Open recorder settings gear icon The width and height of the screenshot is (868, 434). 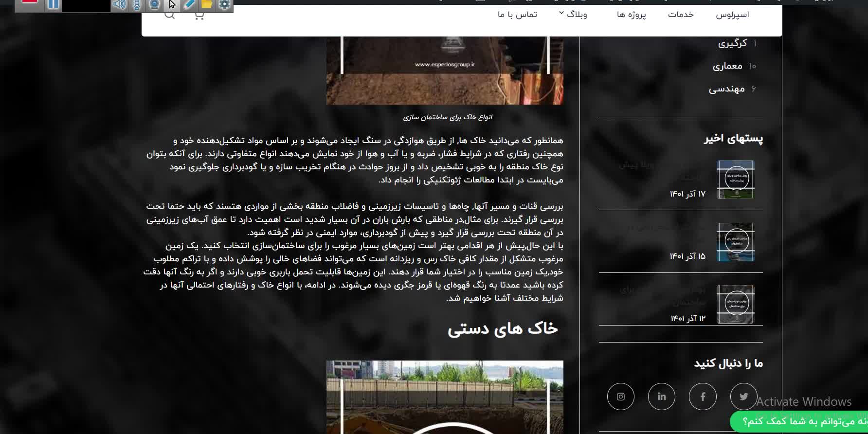click(x=224, y=5)
